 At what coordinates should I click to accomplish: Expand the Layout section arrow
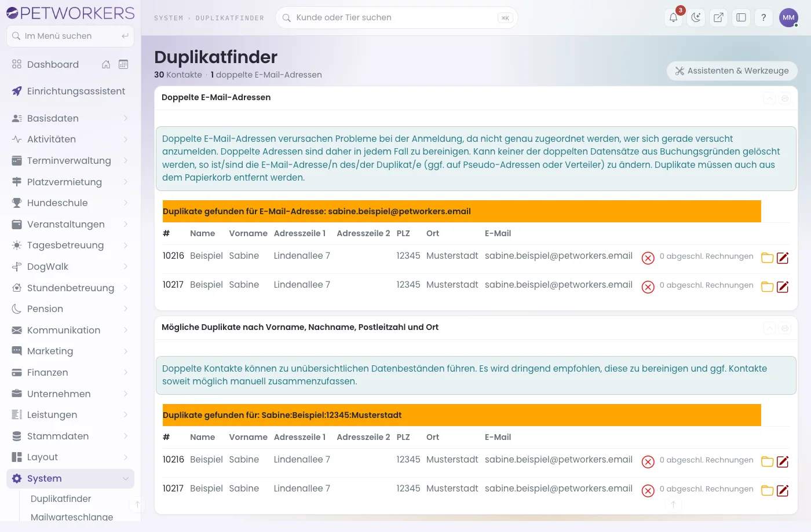[x=126, y=457]
